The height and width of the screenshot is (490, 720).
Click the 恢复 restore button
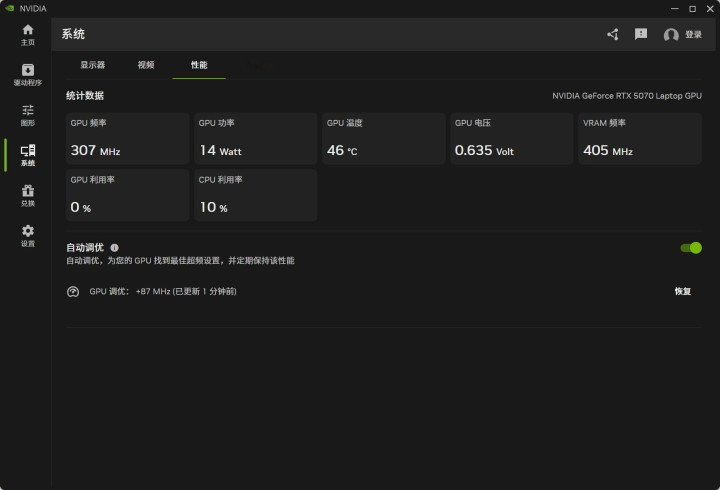[682, 291]
